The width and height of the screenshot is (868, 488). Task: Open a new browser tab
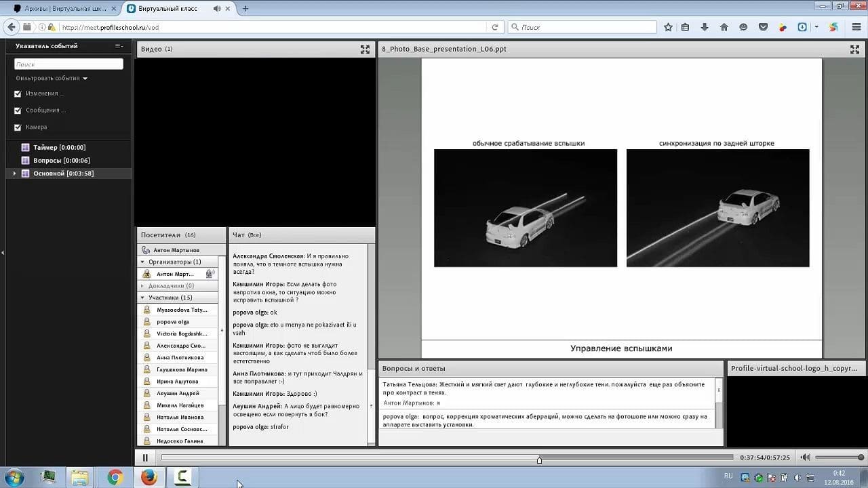[245, 9]
